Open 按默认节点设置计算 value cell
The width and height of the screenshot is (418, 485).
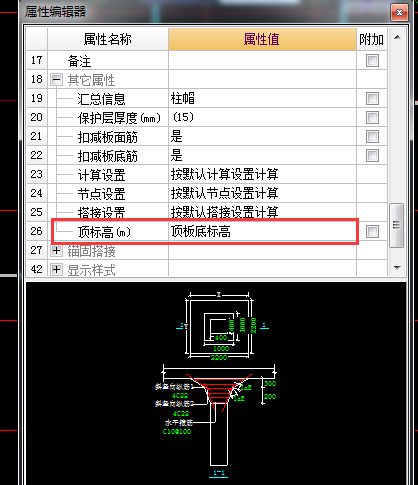pyautogui.click(x=262, y=194)
